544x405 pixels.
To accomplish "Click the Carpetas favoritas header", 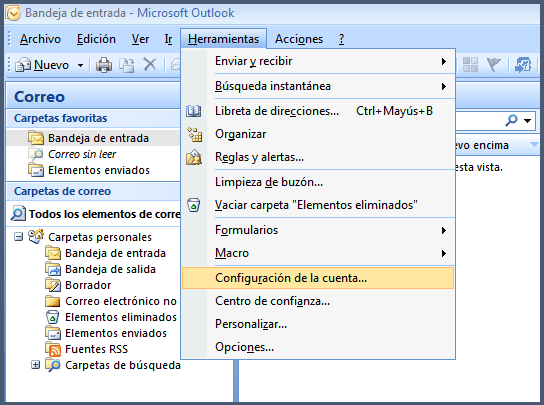I will tap(93, 118).
